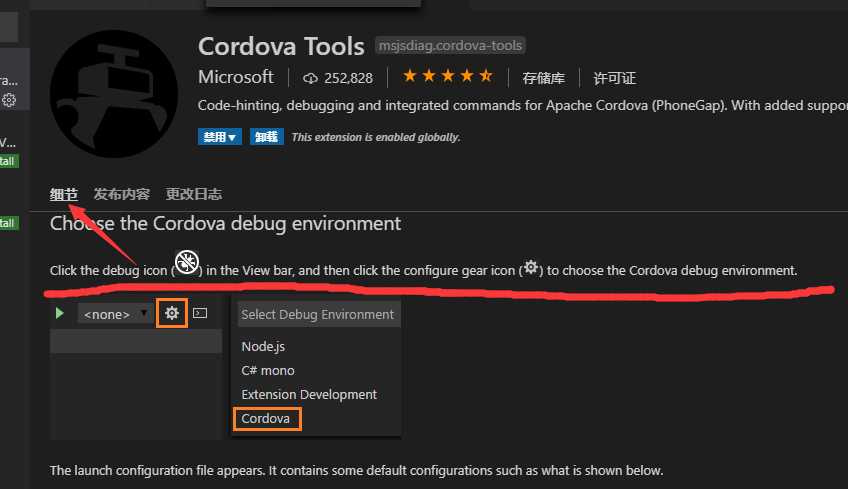Image resolution: width=848 pixels, height=489 pixels.
Task: Open the 存储库 repository link
Action: (x=544, y=78)
